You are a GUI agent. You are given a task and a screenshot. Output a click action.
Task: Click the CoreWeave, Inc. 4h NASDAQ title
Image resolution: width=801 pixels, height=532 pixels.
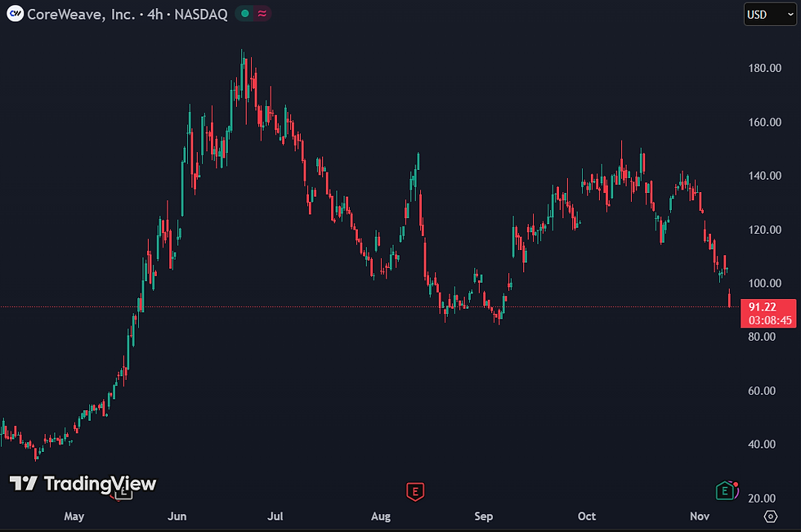click(128, 14)
